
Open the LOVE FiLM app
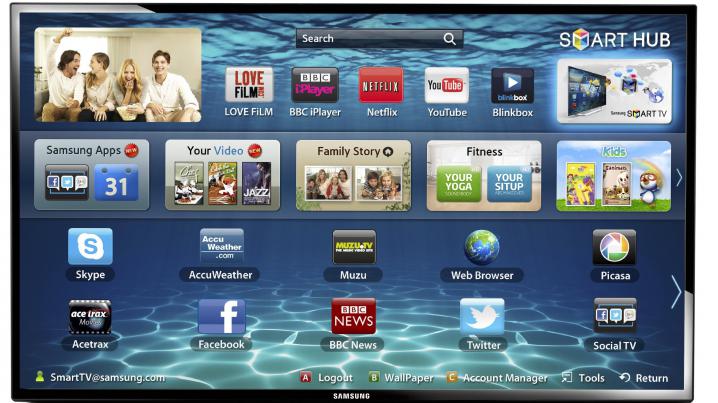(249, 85)
